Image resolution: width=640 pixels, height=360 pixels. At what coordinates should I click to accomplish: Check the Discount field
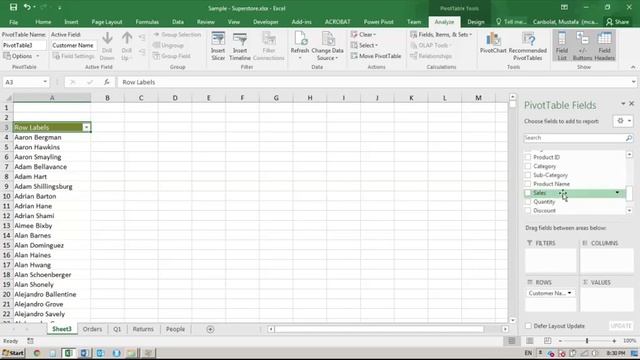tap(528, 211)
